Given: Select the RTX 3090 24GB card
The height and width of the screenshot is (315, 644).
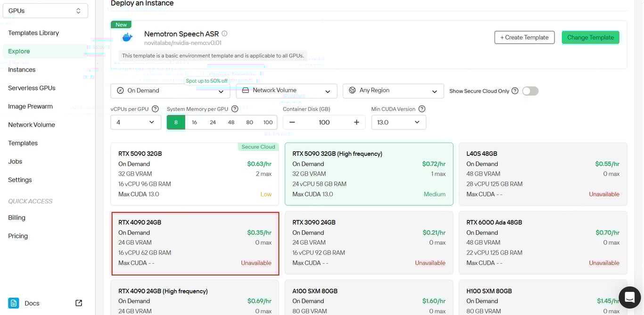Looking at the screenshot, I should pos(369,243).
